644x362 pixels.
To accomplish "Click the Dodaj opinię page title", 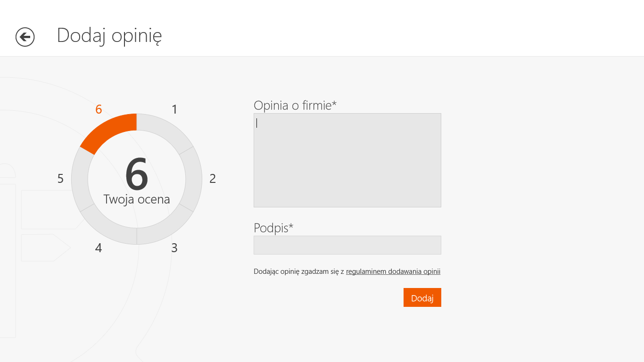I will click(109, 36).
